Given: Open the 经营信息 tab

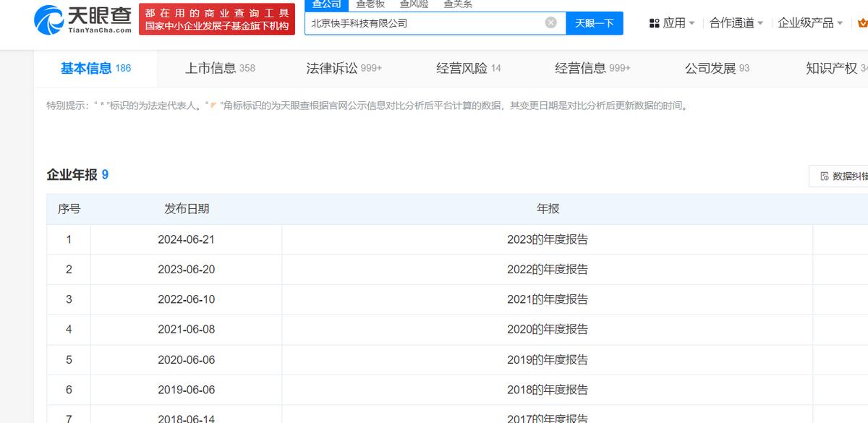Looking at the screenshot, I should (592, 68).
